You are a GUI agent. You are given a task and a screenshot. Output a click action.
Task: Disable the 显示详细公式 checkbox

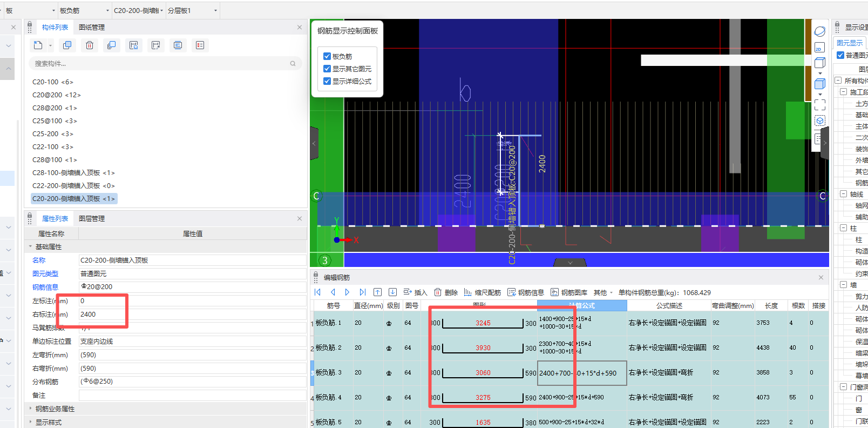click(327, 81)
